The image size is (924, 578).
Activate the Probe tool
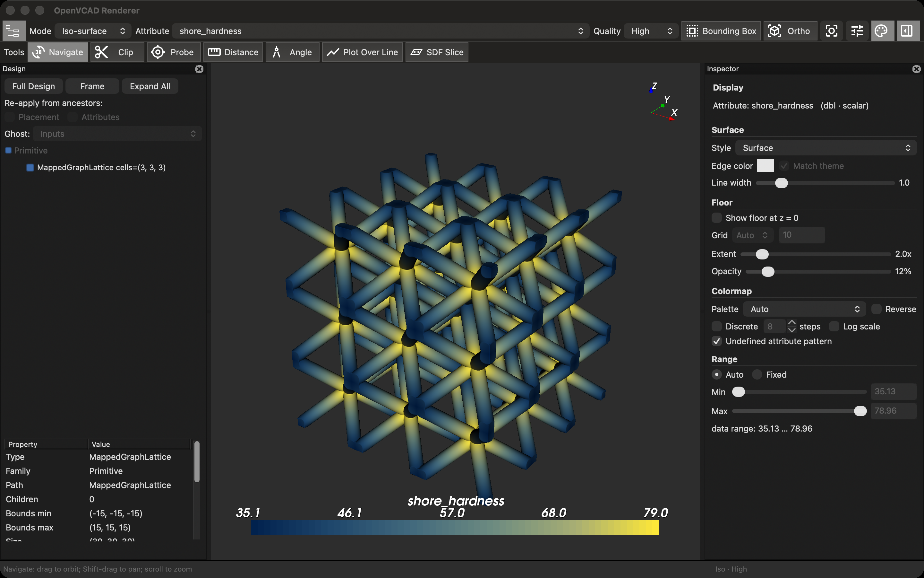(174, 52)
